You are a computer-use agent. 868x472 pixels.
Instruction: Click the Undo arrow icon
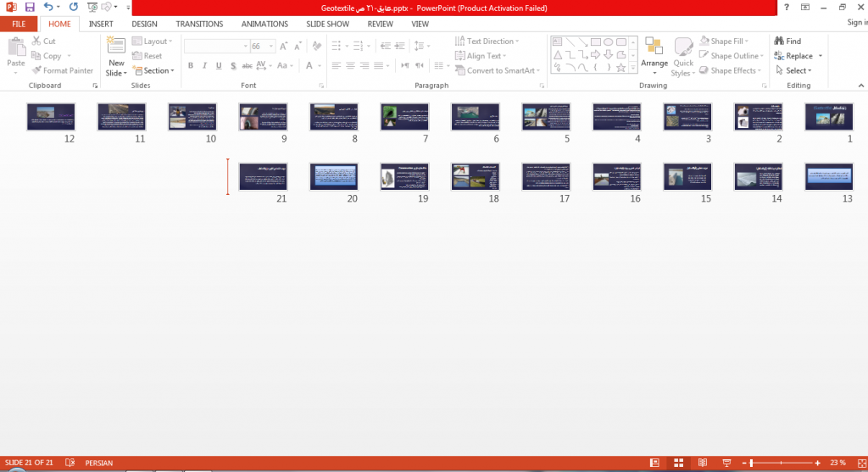[48, 7]
